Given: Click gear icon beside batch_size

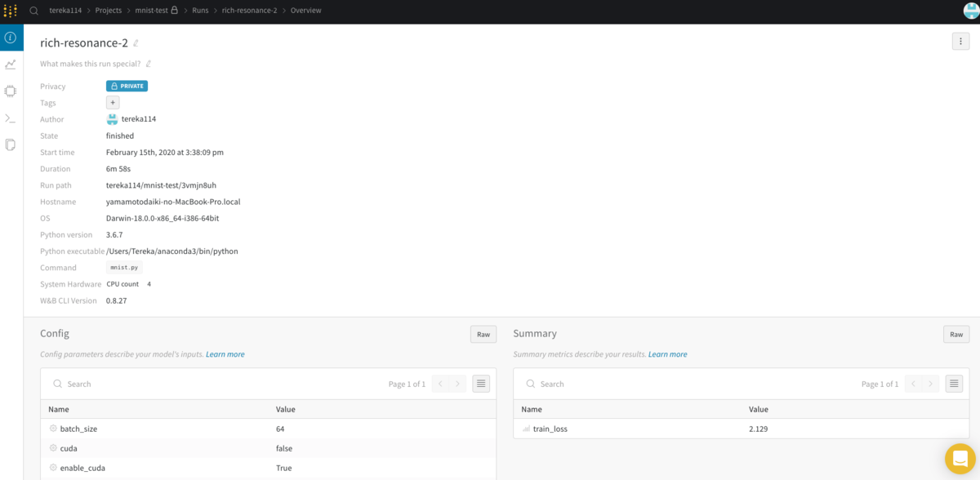Looking at the screenshot, I should coord(53,429).
